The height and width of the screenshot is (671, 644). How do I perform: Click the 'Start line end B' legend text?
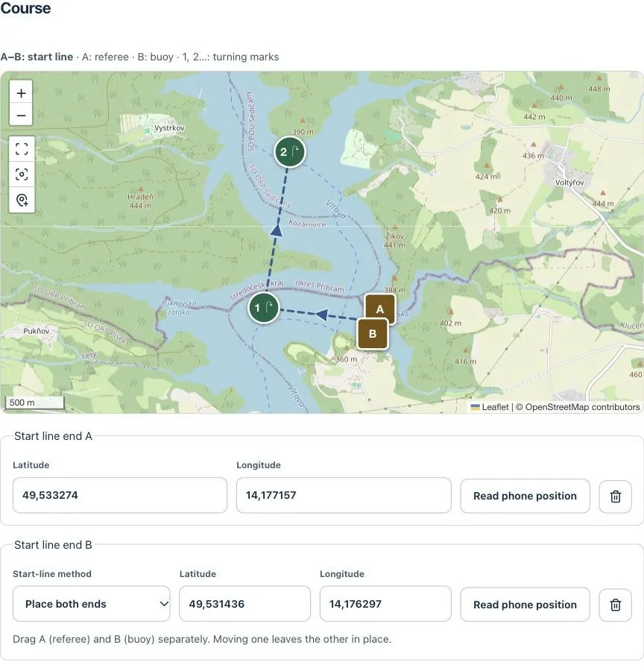[53, 545]
